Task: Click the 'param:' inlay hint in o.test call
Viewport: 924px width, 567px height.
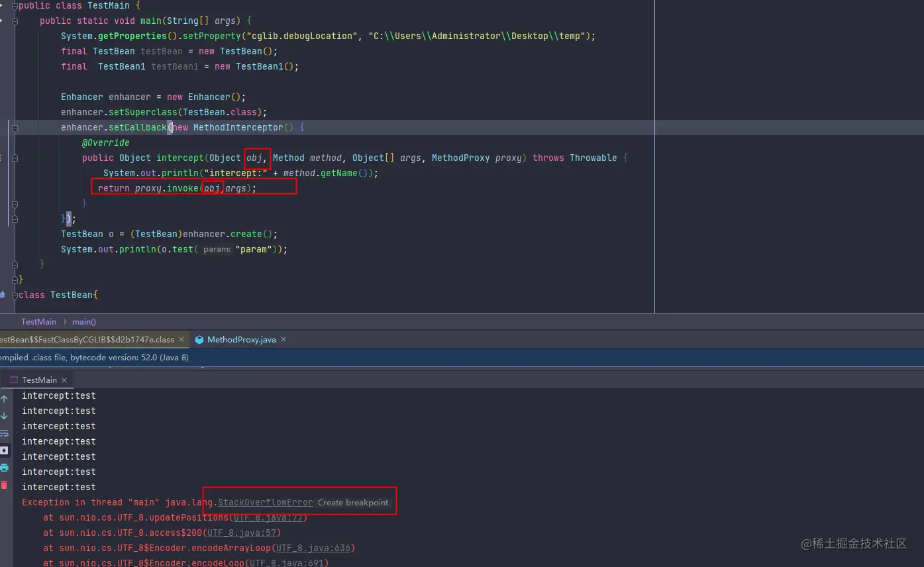Action: pos(217,250)
